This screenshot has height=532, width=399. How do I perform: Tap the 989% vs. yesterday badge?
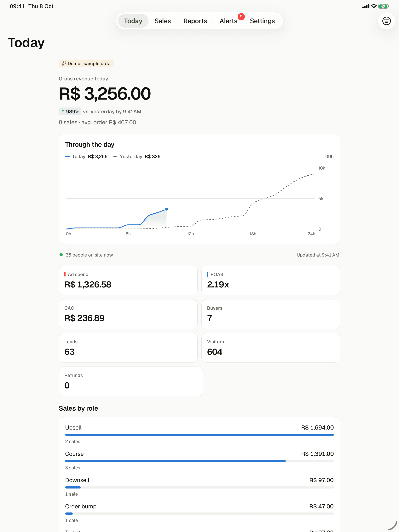[x=70, y=111]
